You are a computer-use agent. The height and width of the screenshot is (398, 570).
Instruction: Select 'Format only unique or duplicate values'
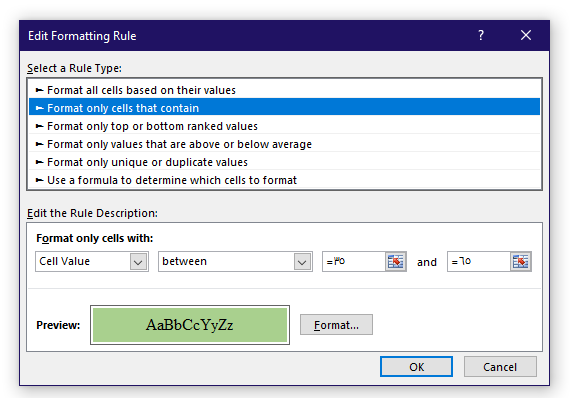click(x=284, y=162)
